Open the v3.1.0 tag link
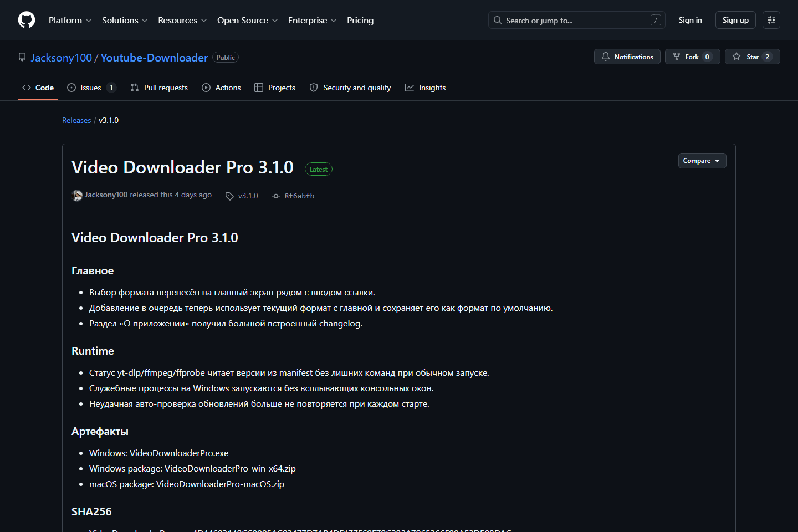 click(x=248, y=196)
